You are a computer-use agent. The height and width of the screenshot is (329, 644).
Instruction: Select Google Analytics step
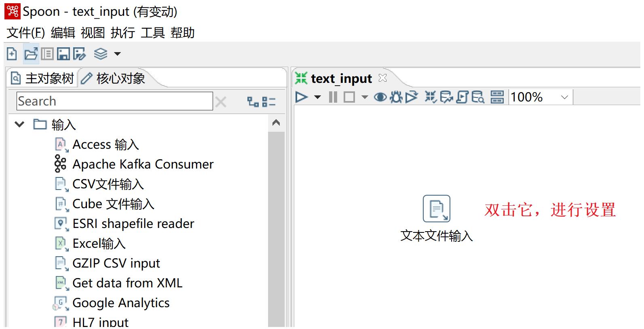coord(121,303)
